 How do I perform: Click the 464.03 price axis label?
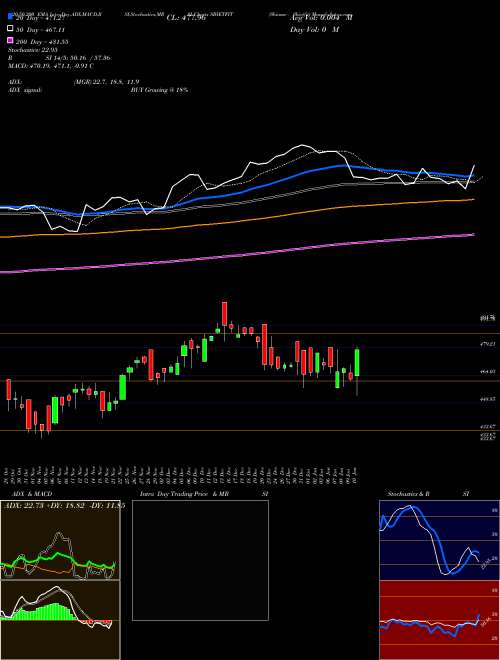point(488,372)
